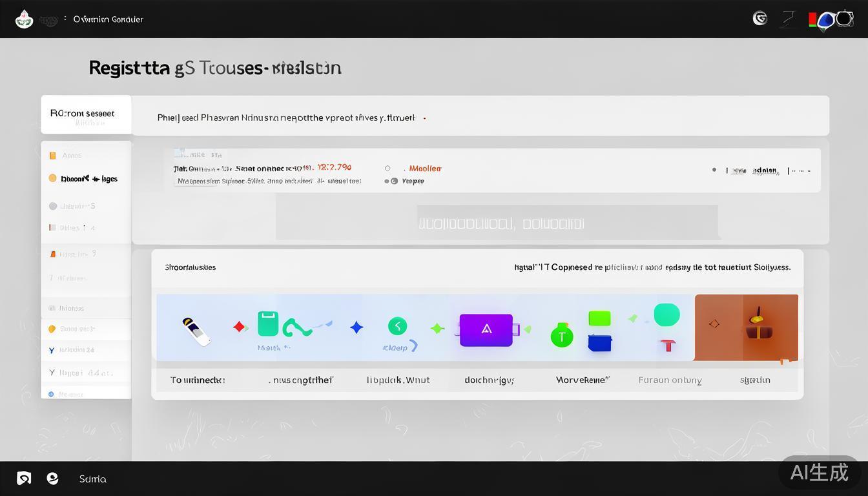
Task: Open the three-dot menu in the top header
Action: click(65, 19)
